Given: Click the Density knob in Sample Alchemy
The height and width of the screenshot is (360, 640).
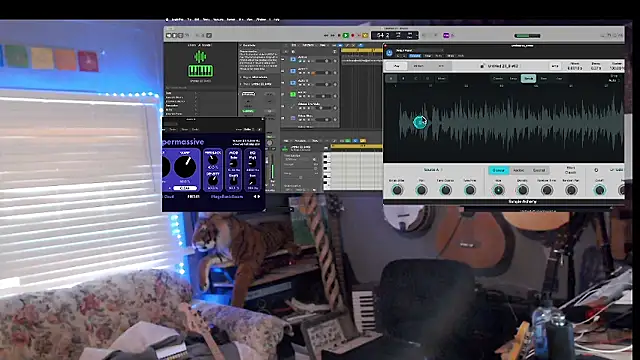Looking at the screenshot, I should pyautogui.click(x=522, y=190).
